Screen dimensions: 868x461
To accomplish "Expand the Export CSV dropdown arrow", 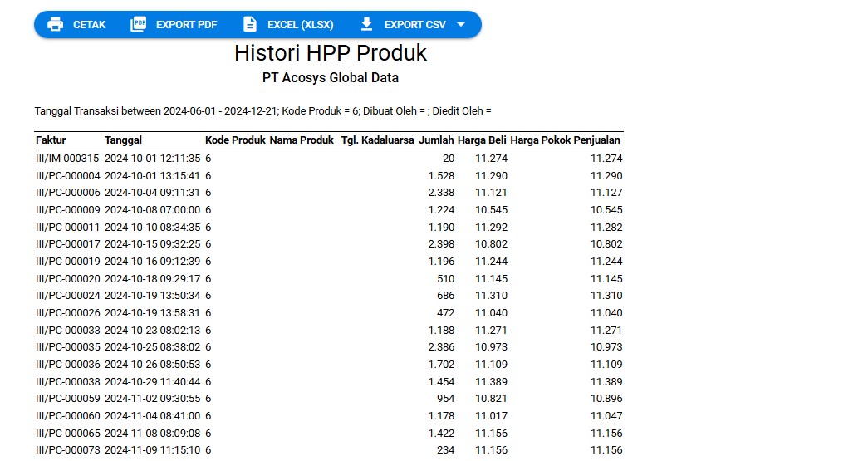I will 461,25.
